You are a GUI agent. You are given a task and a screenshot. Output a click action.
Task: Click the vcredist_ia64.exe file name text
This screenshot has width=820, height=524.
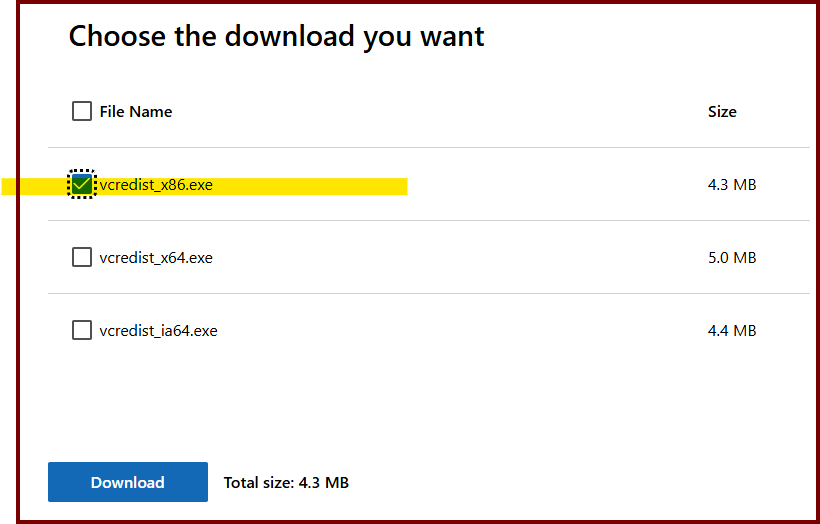click(158, 330)
